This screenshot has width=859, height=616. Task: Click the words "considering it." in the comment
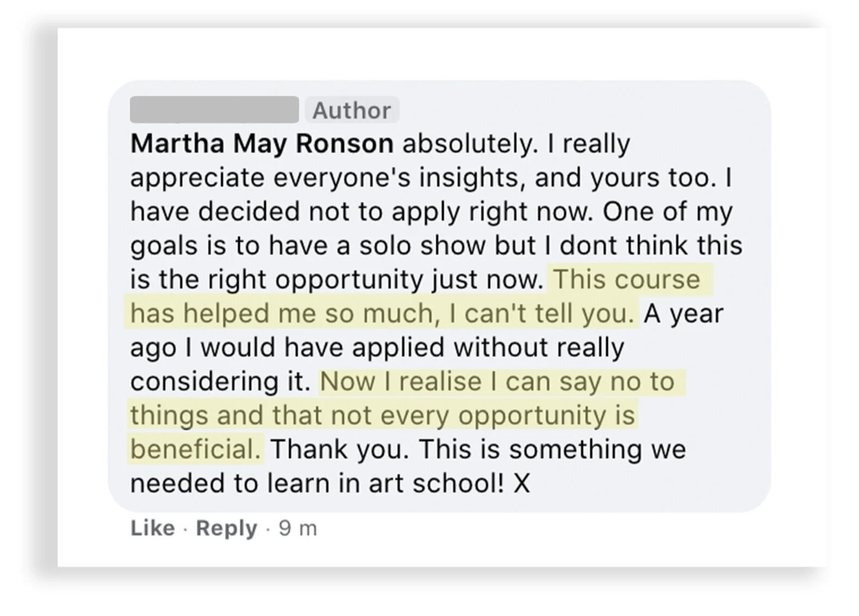coord(220,381)
